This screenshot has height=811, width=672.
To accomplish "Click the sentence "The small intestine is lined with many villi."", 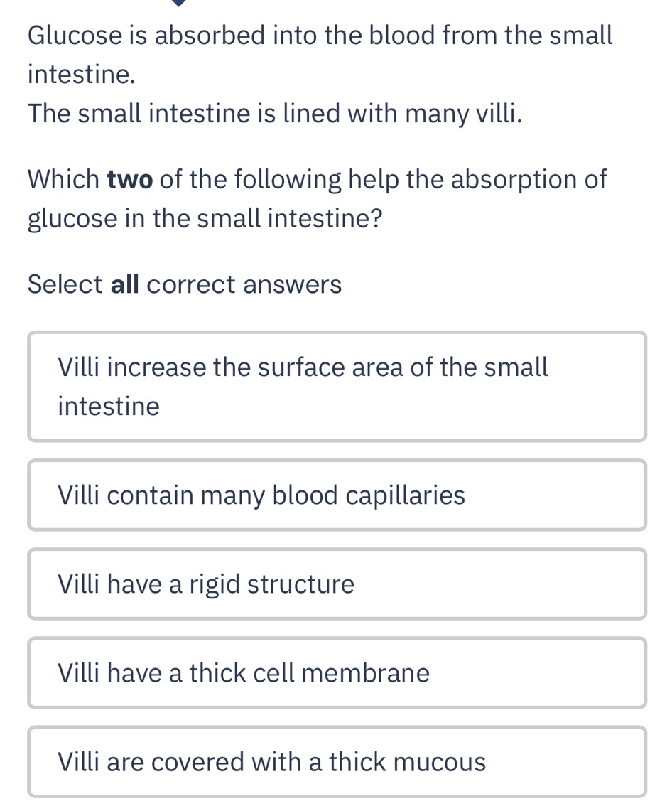I will (x=275, y=114).
